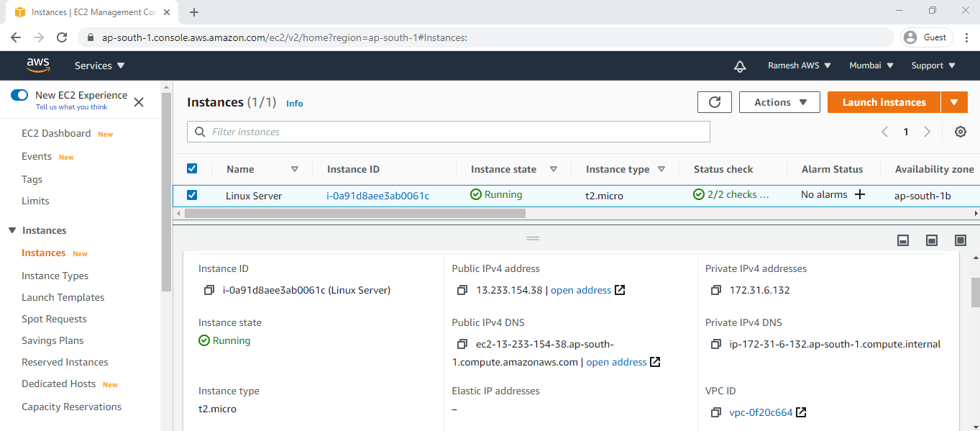Image resolution: width=980 pixels, height=431 pixels.
Task: Copy the VPC ID value
Action: [x=716, y=413]
